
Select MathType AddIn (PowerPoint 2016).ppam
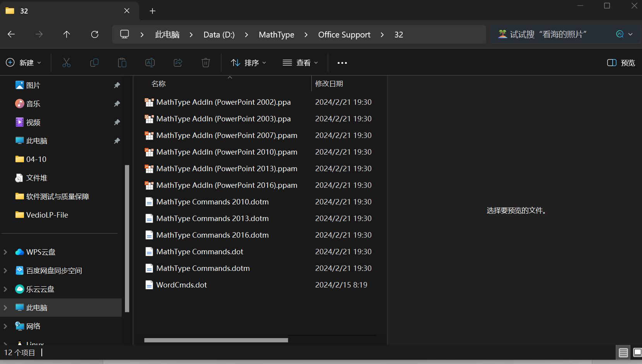coord(227,185)
